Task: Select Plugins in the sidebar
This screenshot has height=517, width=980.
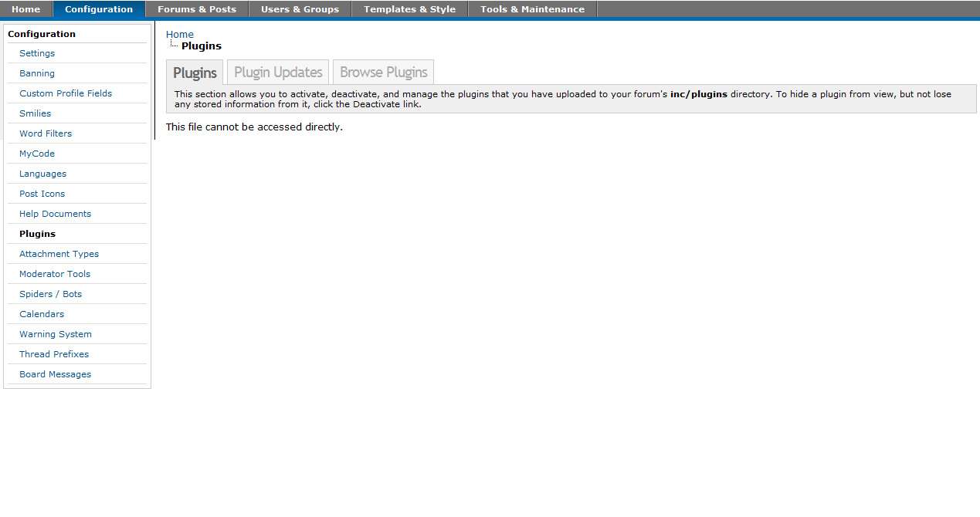Action: (38, 234)
